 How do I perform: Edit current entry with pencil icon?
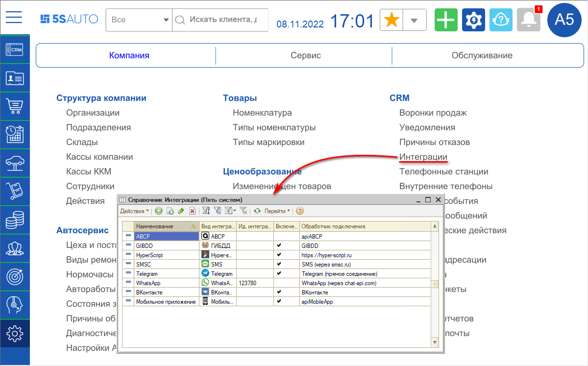point(181,211)
